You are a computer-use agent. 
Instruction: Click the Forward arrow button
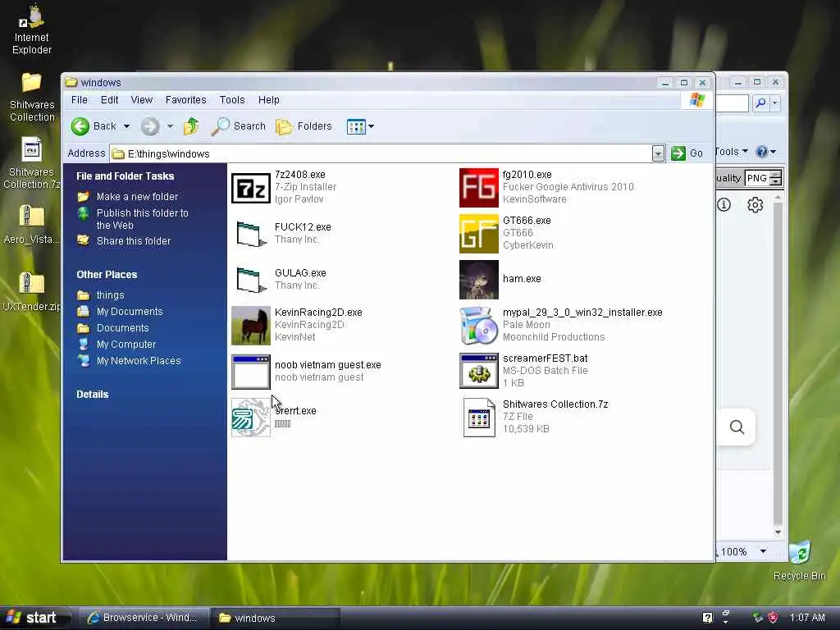click(150, 126)
